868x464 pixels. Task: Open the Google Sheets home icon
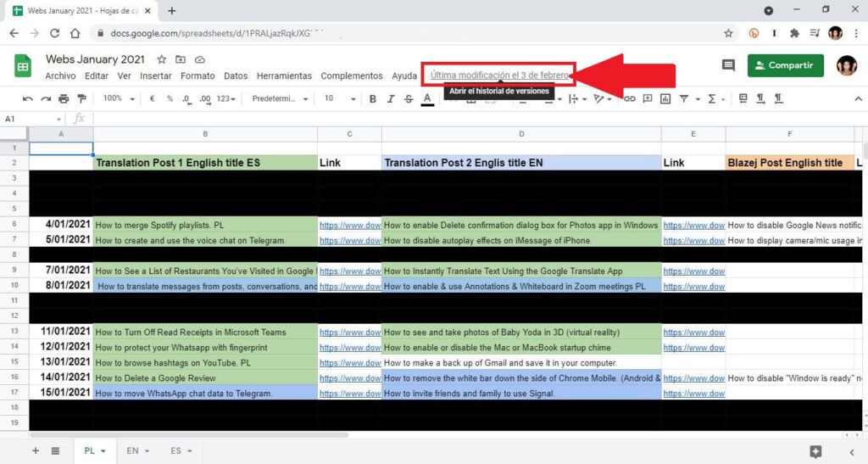23,66
